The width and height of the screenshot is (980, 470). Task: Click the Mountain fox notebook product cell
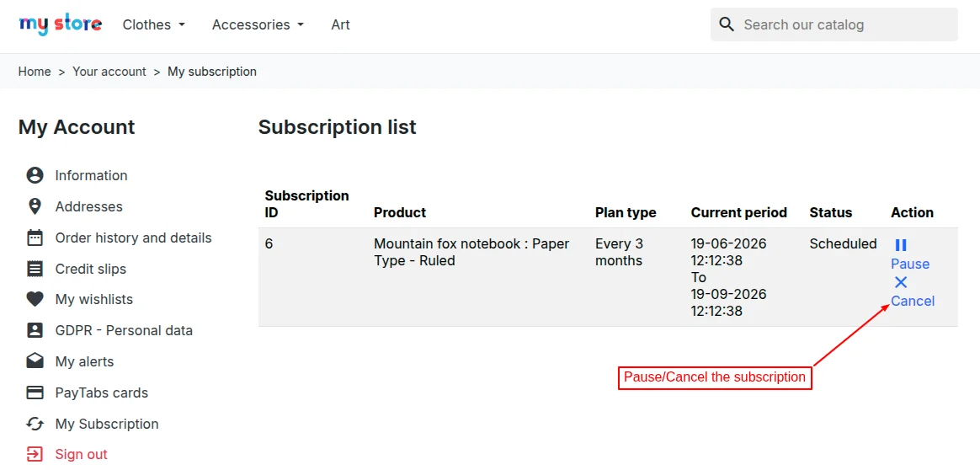pos(471,253)
